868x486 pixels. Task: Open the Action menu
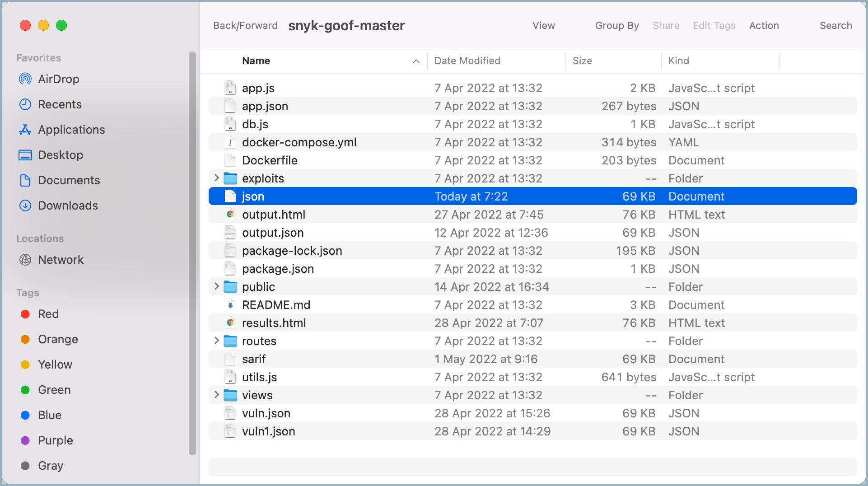click(764, 25)
